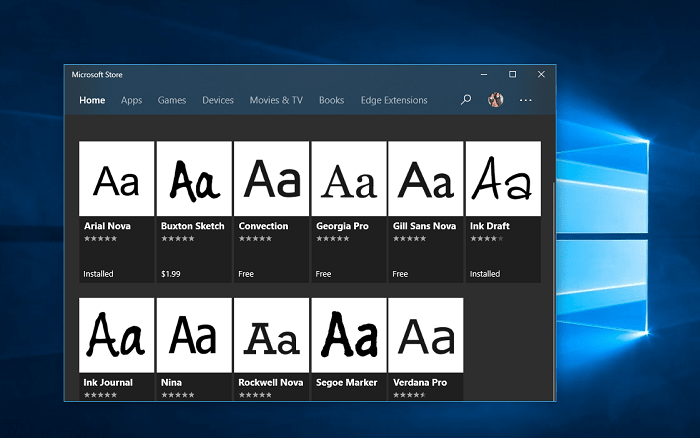Click the Gill Sans Nova title text
700x438 pixels.
(x=424, y=226)
